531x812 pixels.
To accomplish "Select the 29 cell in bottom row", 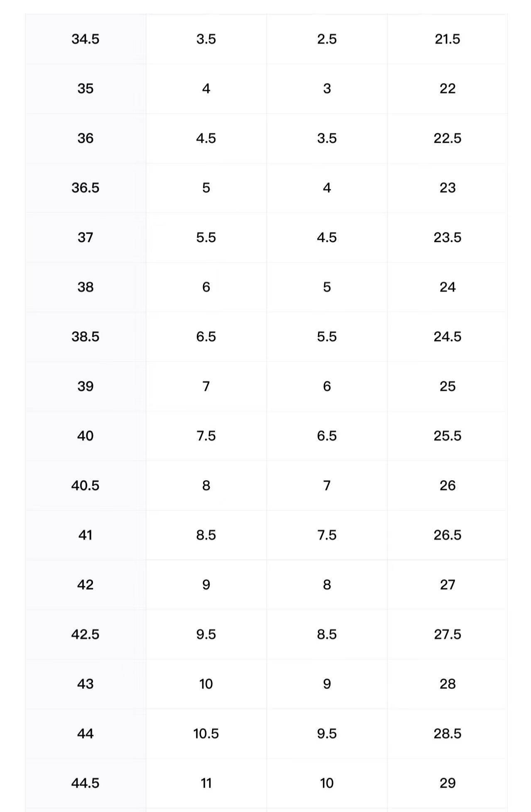I will click(x=447, y=783).
